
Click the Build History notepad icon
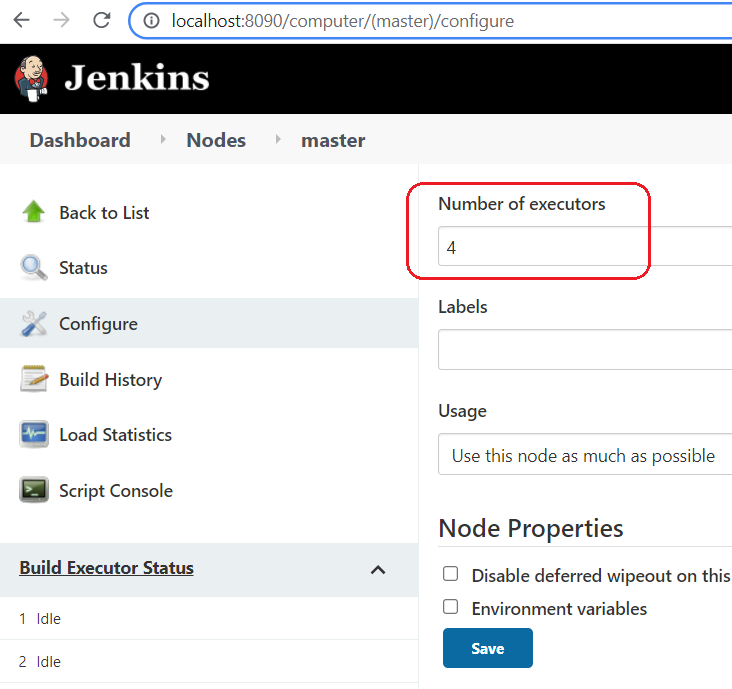34,379
